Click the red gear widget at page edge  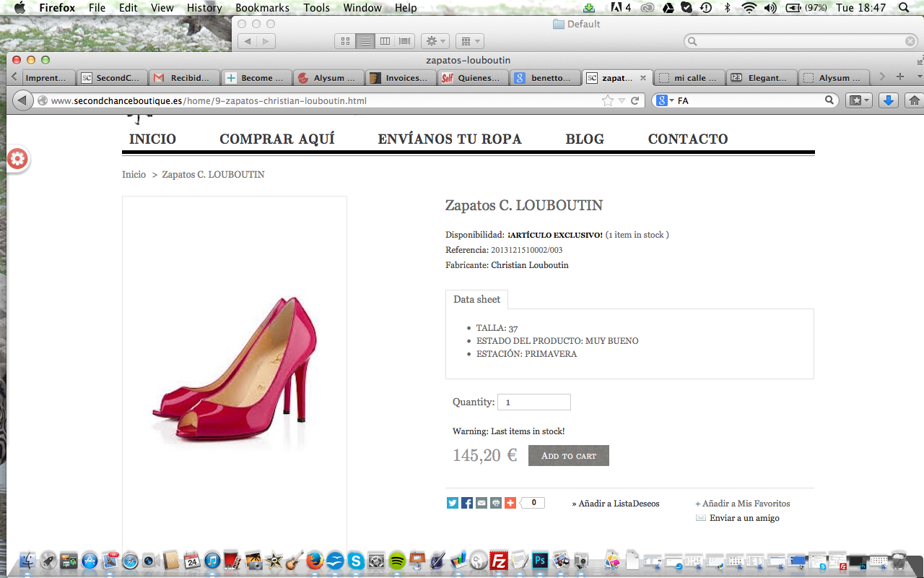[x=17, y=159]
